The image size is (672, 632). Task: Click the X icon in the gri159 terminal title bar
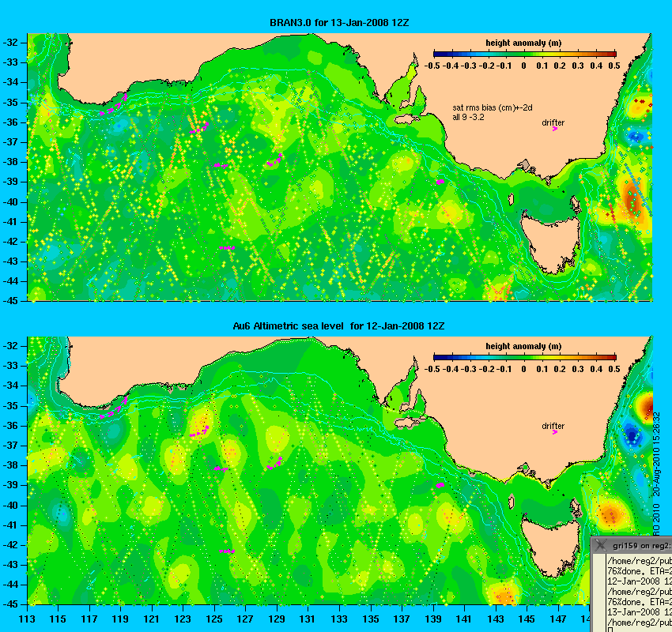[x=600, y=545]
